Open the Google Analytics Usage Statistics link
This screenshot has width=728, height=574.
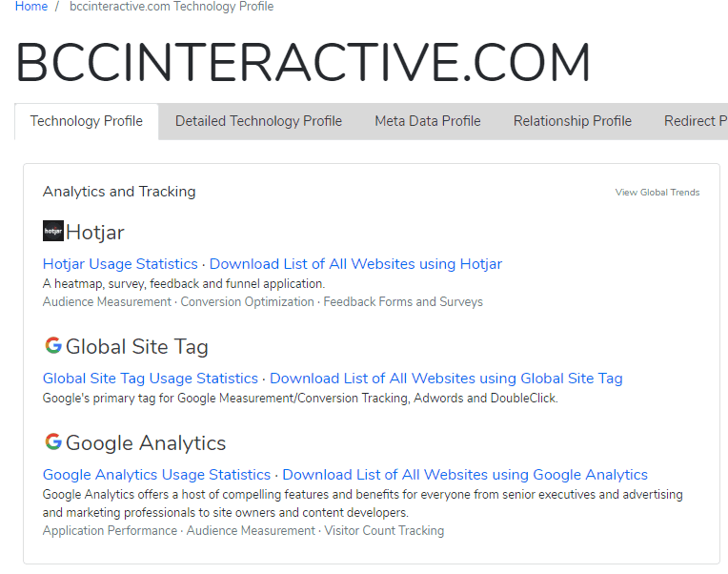click(x=156, y=475)
